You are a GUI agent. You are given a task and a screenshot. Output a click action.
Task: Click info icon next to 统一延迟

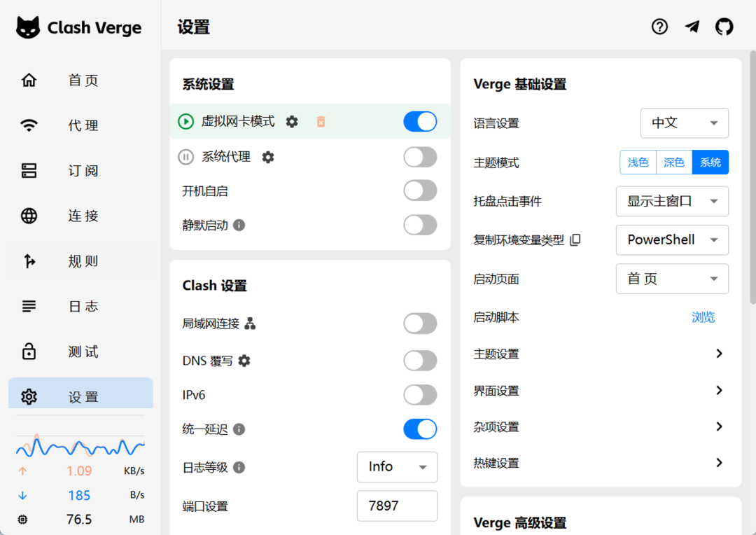tap(239, 429)
